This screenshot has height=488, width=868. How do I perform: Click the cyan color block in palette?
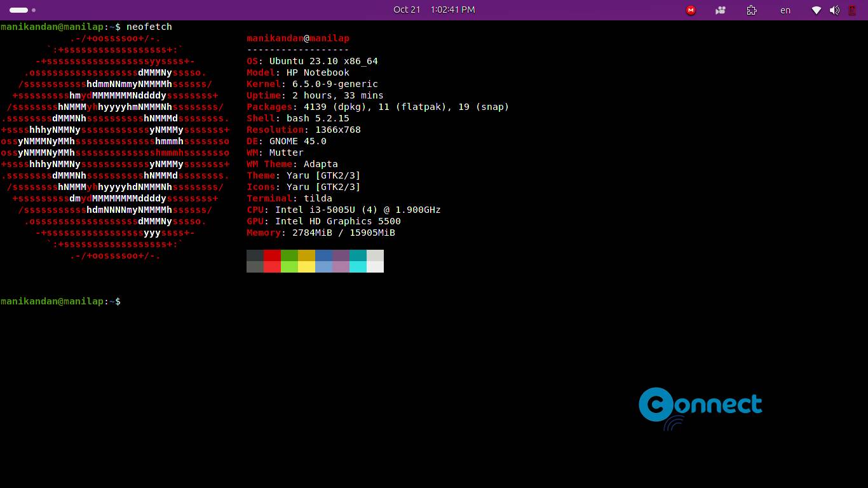click(358, 267)
